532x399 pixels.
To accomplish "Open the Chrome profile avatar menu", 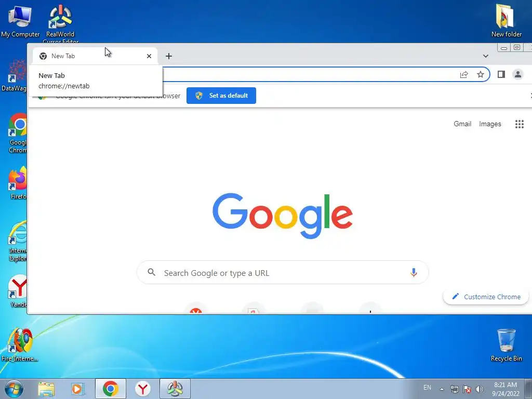I will tap(518, 74).
